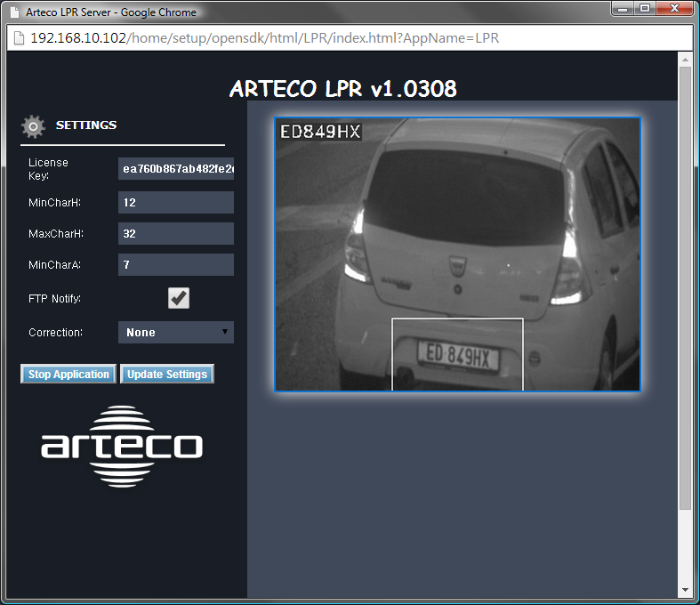This screenshot has height=605, width=700.
Task: Click the License Key label
Action: tap(48, 169)
